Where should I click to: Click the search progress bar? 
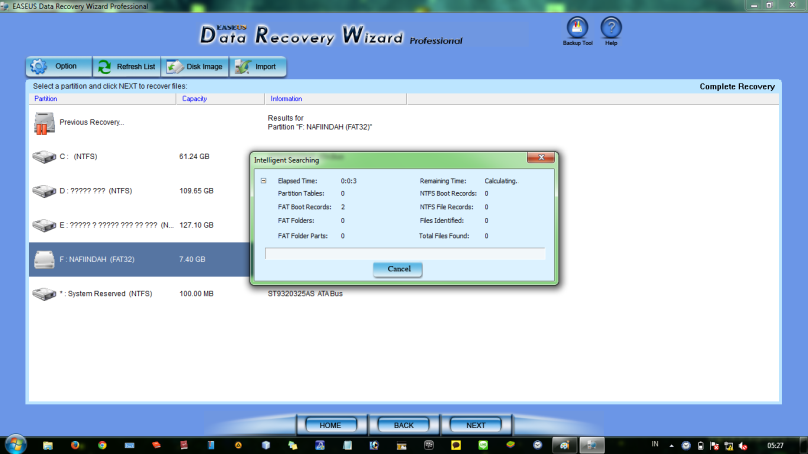coord(405,253)
